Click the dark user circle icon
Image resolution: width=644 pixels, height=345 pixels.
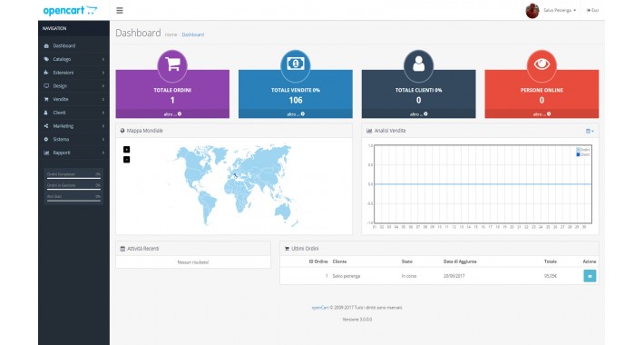(x=418, y=65)
